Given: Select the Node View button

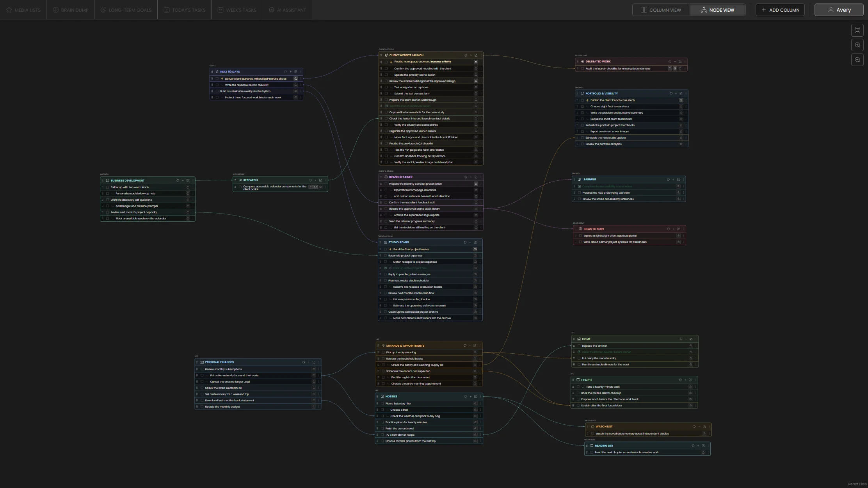Looking at the screenshot, I should [x=717, y=10].
